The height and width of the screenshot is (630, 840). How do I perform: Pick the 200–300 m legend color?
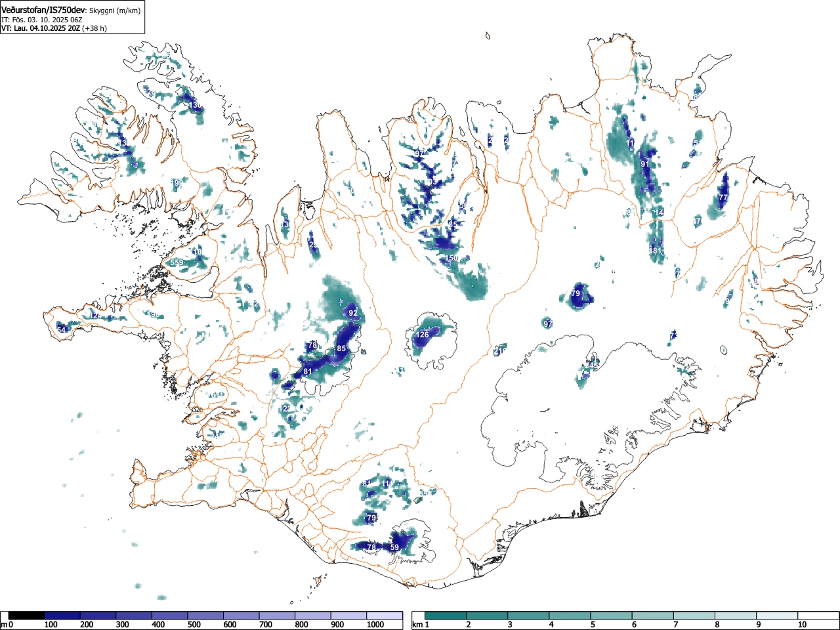pyautogui.click(x=98, y=616)
